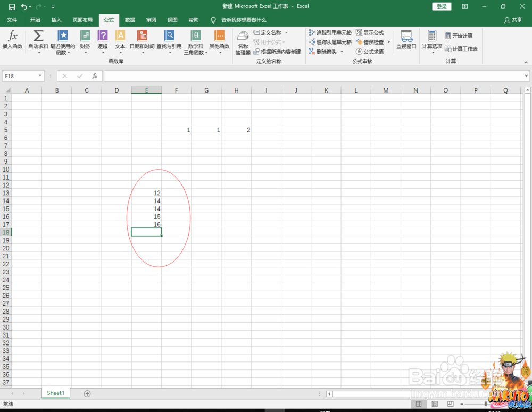The width and height of the screenshot is (532, 412).
Task: Click the Sign in (登录) button
Action: [442, 6]
